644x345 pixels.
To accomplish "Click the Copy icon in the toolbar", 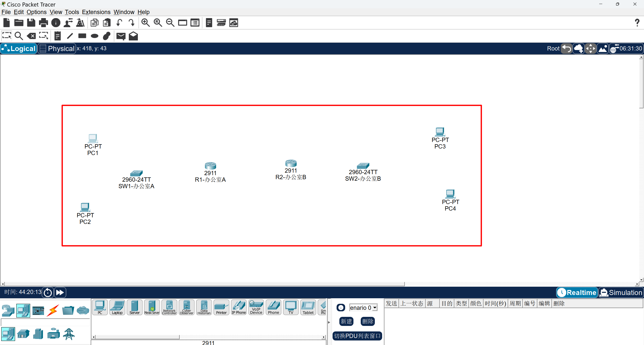I will point(95,23).
